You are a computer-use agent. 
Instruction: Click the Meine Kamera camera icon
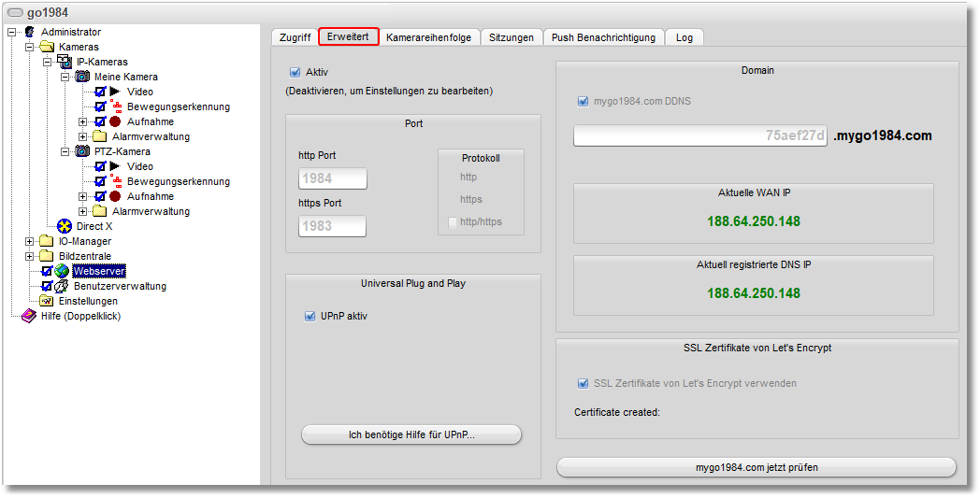[82, 77]
